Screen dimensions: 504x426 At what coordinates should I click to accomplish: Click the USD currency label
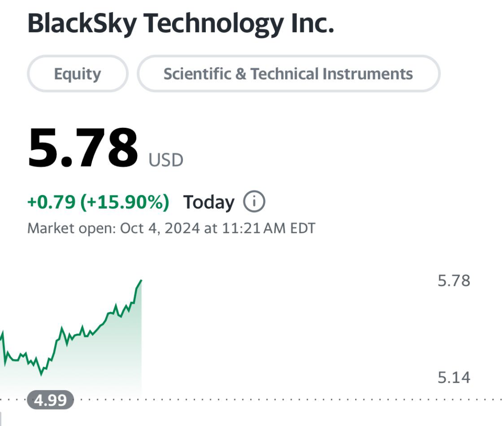166,160
